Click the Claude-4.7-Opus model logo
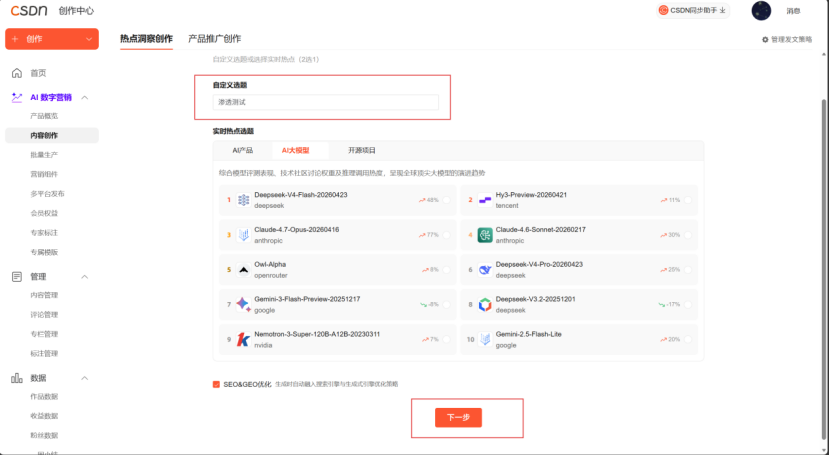This screenshot has width=829, height=456. [x=243, y=235]
